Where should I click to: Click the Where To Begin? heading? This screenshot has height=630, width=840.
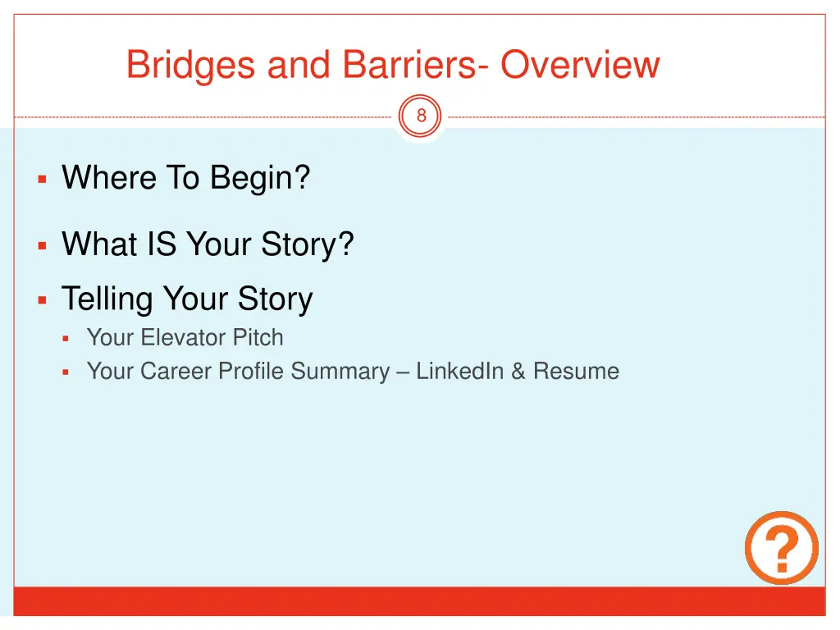pos(186,178)
